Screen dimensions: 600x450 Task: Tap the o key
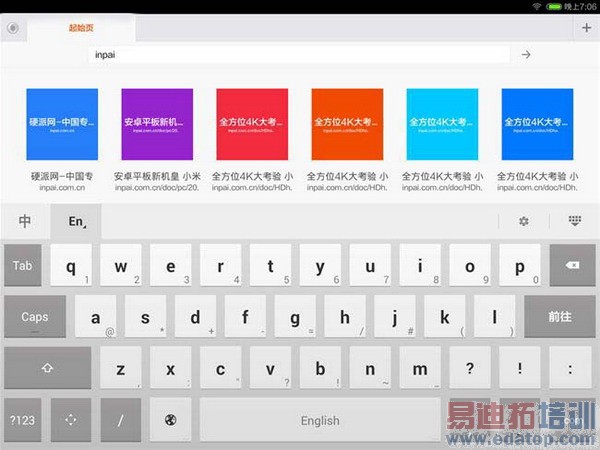coord(470,265)
